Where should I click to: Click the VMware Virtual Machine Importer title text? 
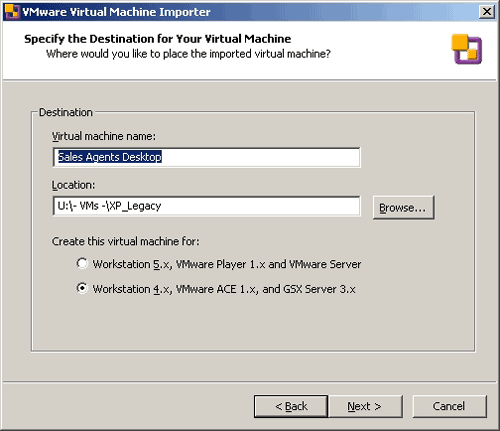coord(116,12)
